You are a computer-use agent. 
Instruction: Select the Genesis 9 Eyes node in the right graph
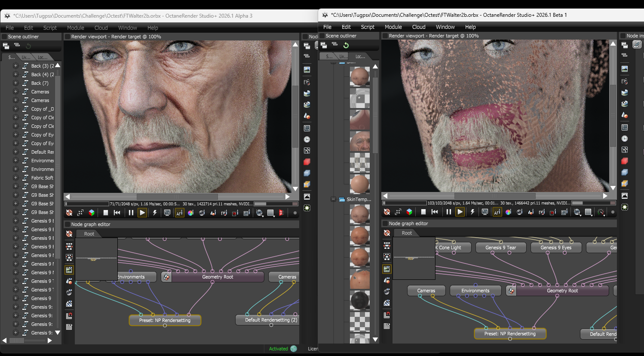click(x=555, y=248)
